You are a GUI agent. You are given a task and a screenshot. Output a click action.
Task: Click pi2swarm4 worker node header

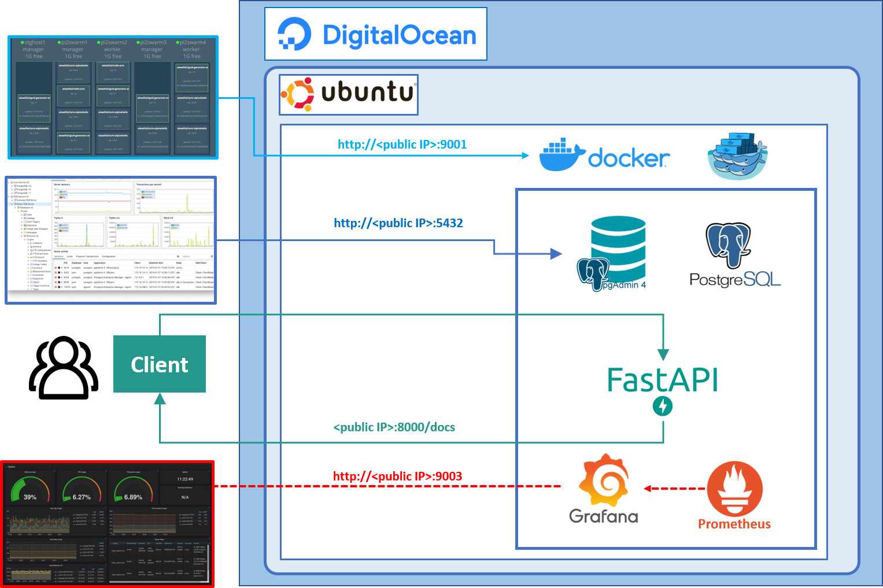191,49
